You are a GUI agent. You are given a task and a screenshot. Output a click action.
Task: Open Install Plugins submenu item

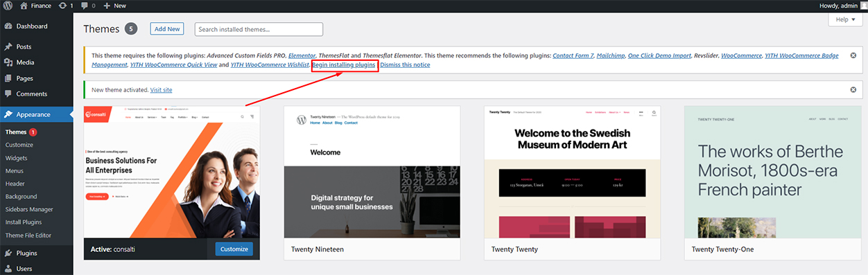click(24, 222)
